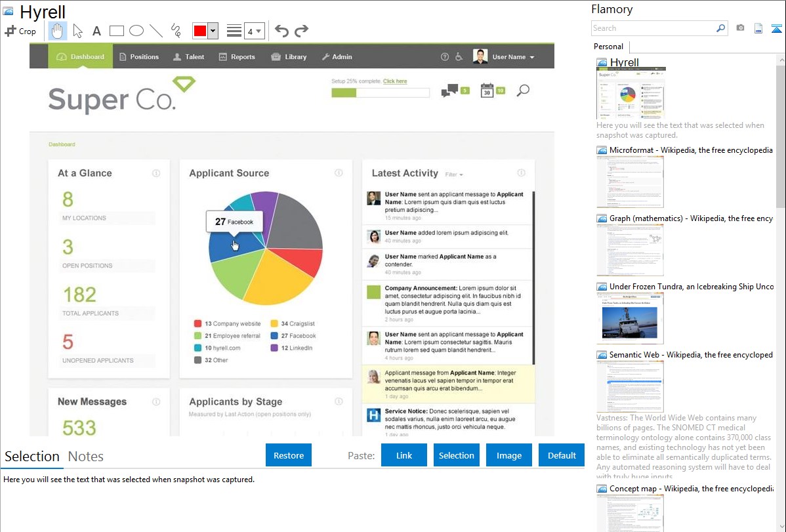786x532 pixels.
Task: Click the search magnifier in Flamory
Action: (721, 28)
